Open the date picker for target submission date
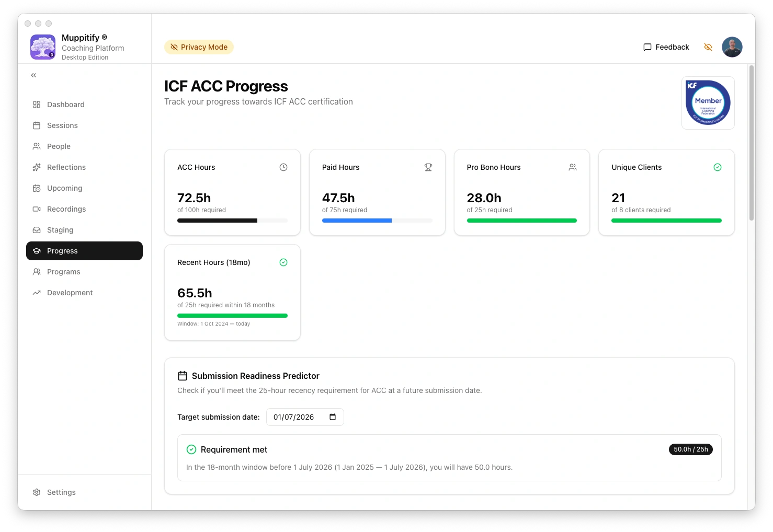The image size is (773, 532). coord(333,417)
